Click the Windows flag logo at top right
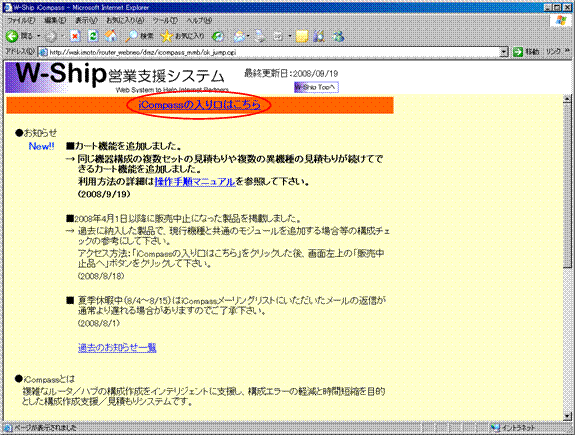The height and width of the screenshot is (436, 576). [561, 21]
